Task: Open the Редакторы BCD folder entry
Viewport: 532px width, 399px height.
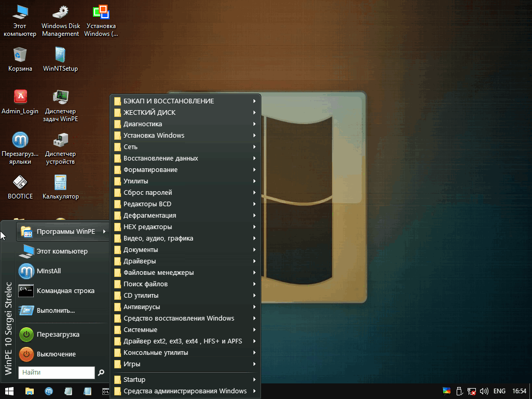Action: [185, 204]
